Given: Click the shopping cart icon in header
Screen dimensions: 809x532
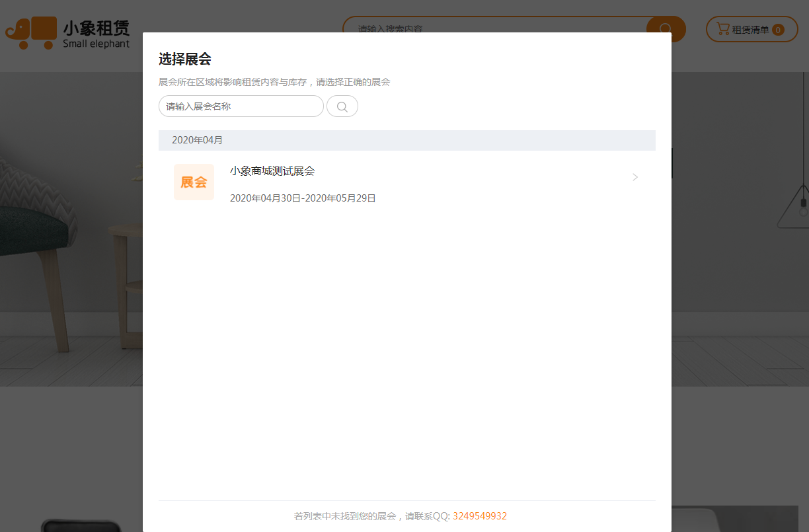Looking at the screenshot, I should (x=723, y=29).
